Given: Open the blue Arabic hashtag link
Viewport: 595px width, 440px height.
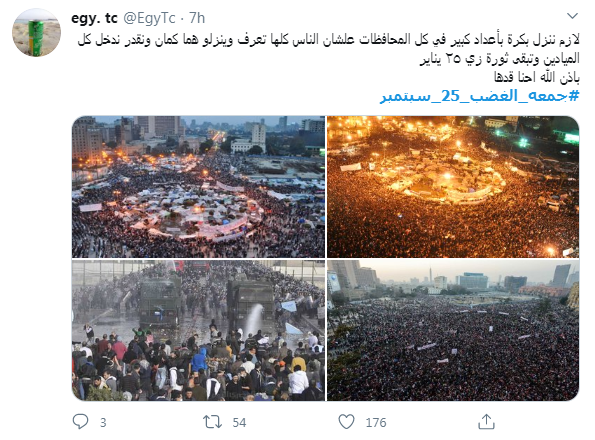Looking at the screenshot, I should (x=480, y=96).
